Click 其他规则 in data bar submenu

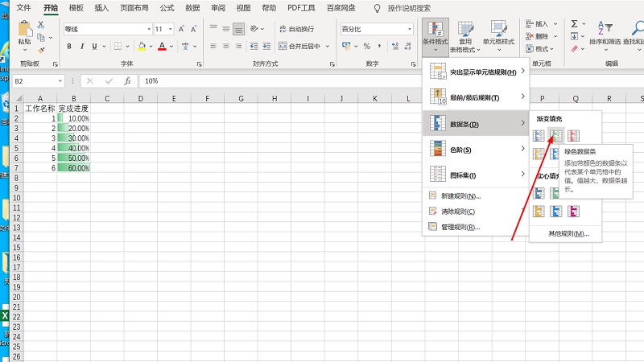pyautogui.click(x=568, y=233)
